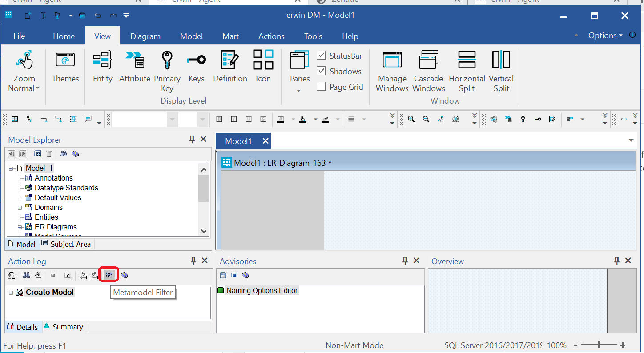Click the Model Explorer delete trash icon
Screen dimensions: 644x353
(49, 154)
